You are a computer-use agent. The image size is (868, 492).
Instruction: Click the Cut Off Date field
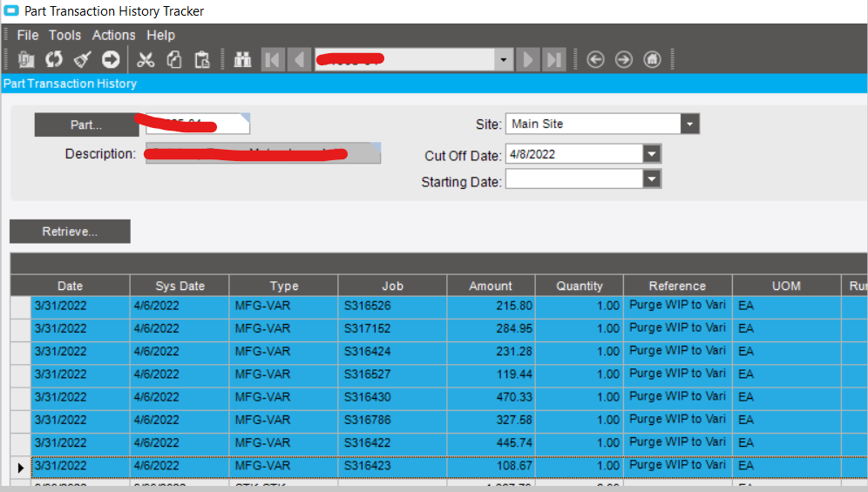pyautogui.click(x=574, y=154)
